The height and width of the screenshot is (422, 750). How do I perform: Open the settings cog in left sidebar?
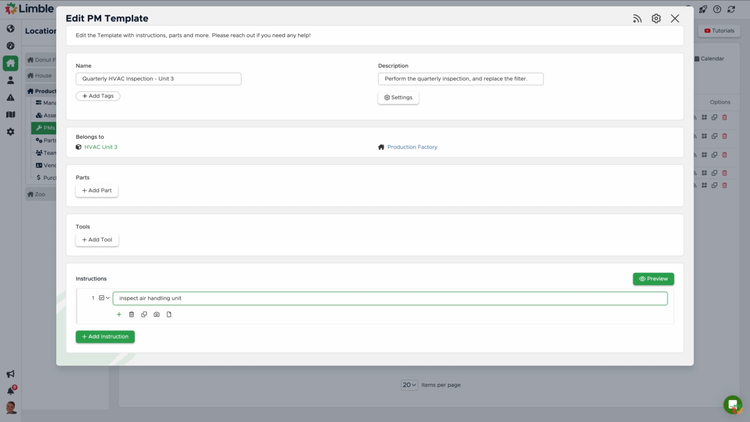(11, 132)
